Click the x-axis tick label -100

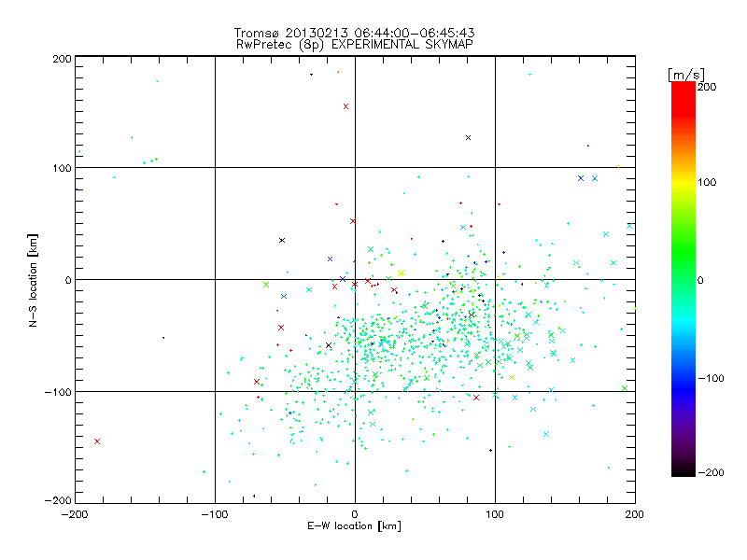(x=215, y=514)
